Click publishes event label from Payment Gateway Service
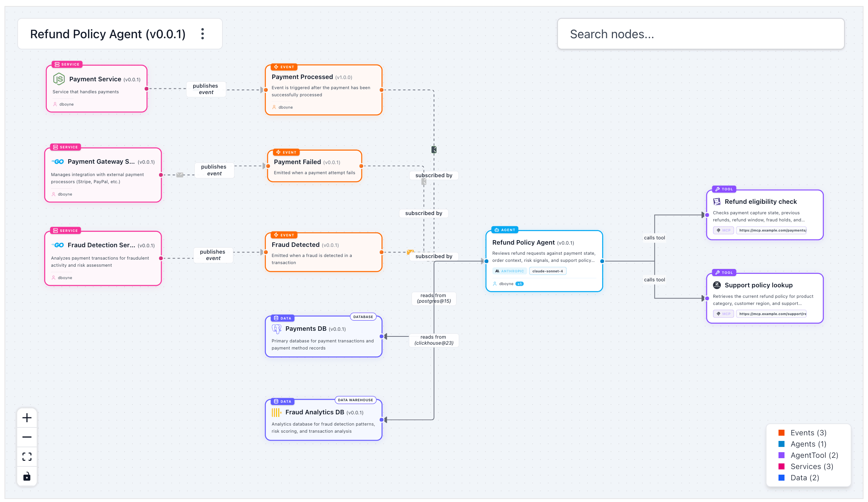 click(x=214, y=170)
